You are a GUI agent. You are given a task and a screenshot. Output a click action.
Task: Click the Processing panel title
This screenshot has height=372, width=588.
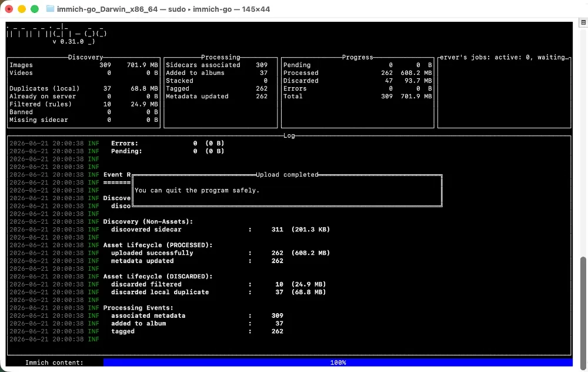220,57
